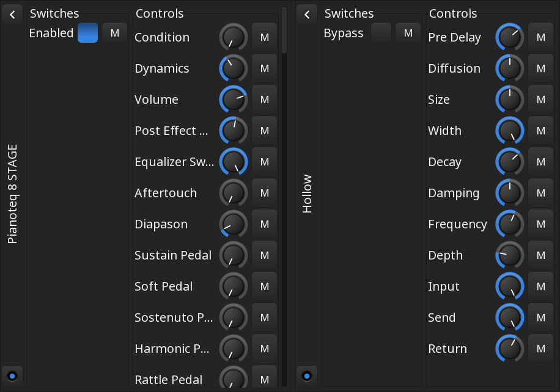Click the vertical Hollow plugin title
Screen dimensions: 560x392
click(307, 194)
